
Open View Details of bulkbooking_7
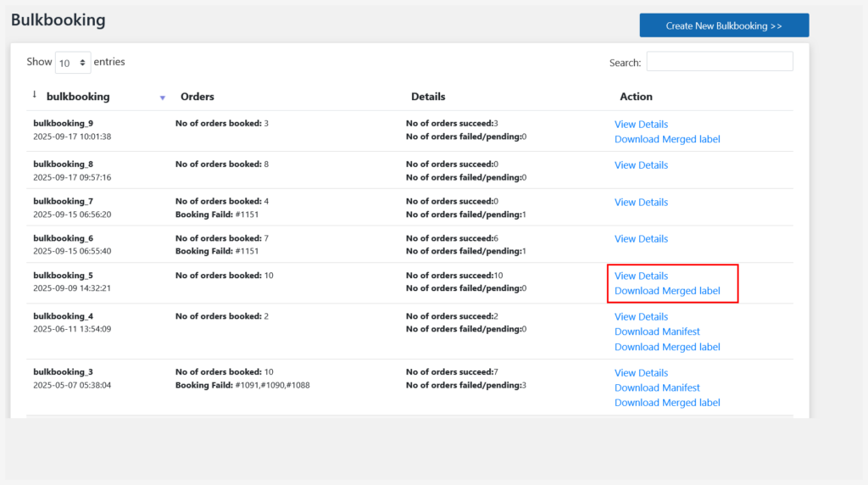(x=641, y=203)
